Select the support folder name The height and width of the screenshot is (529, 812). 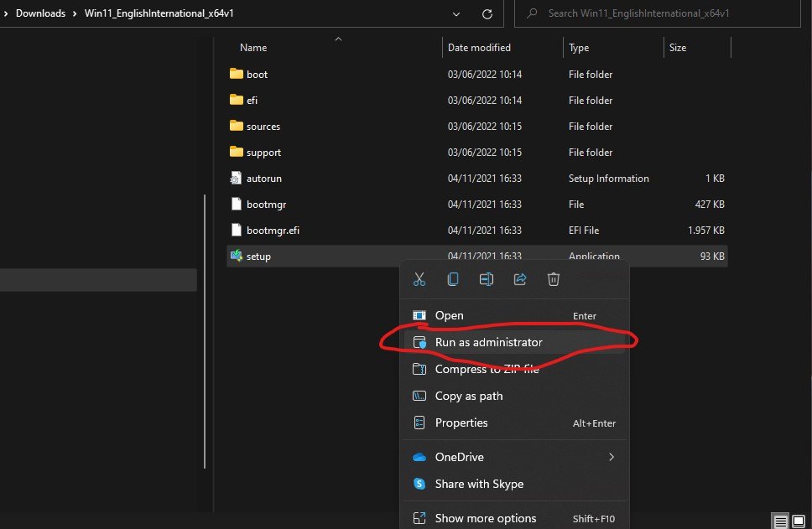[263, 153]
